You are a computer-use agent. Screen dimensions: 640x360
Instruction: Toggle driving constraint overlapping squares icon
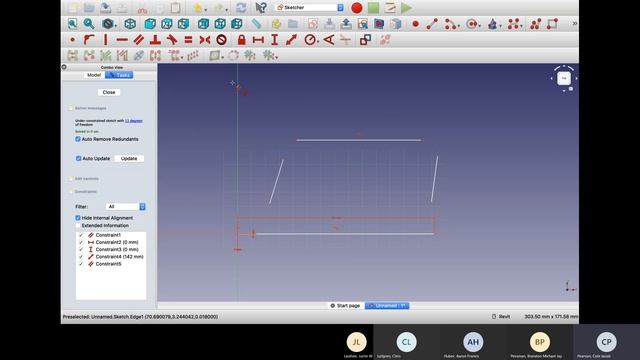coord(365,40)
